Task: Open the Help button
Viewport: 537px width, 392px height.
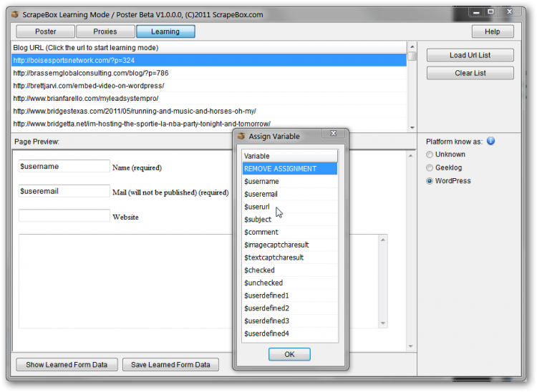Action: [x=493, y=31]
